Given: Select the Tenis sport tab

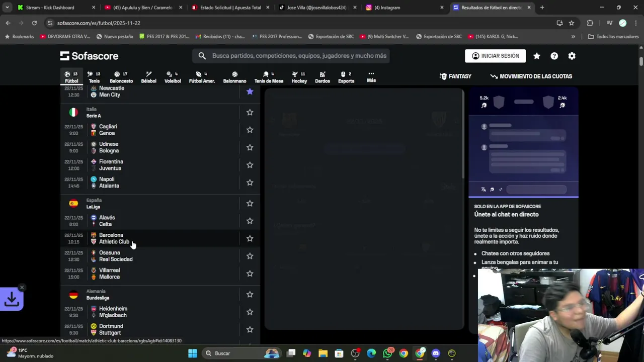Looking at the screenshot, I should pos(94,77).
